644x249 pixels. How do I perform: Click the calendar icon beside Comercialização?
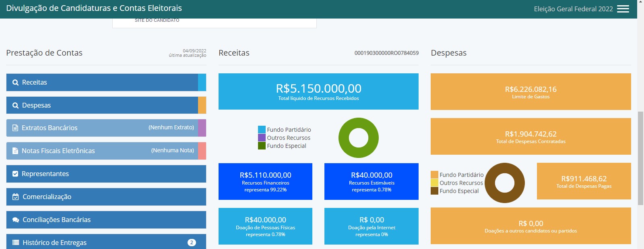(x=16, y=197)
